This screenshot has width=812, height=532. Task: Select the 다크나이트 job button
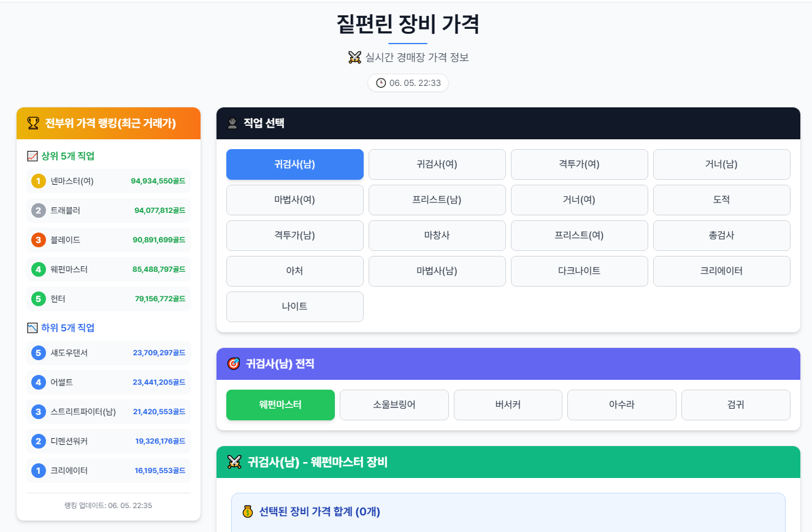(x=579, y=271)
